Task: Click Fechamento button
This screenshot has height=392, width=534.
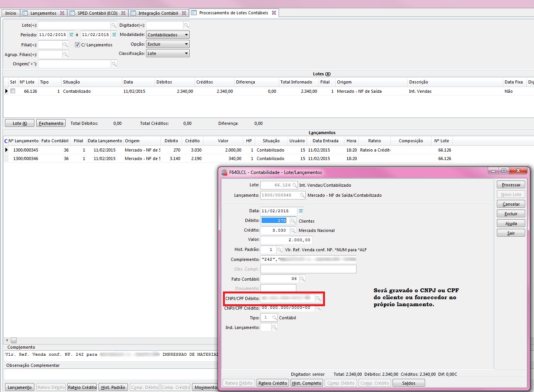Action: 51,123
